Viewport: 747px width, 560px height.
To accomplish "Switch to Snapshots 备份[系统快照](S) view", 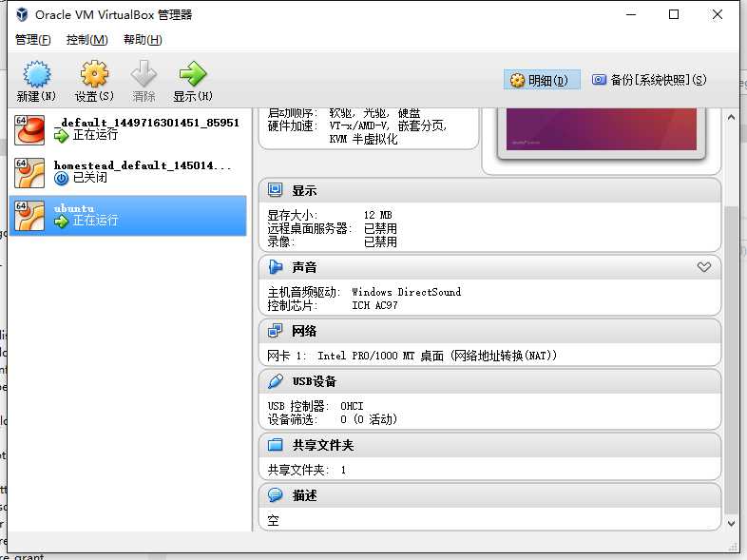I will tap(649, 80).
